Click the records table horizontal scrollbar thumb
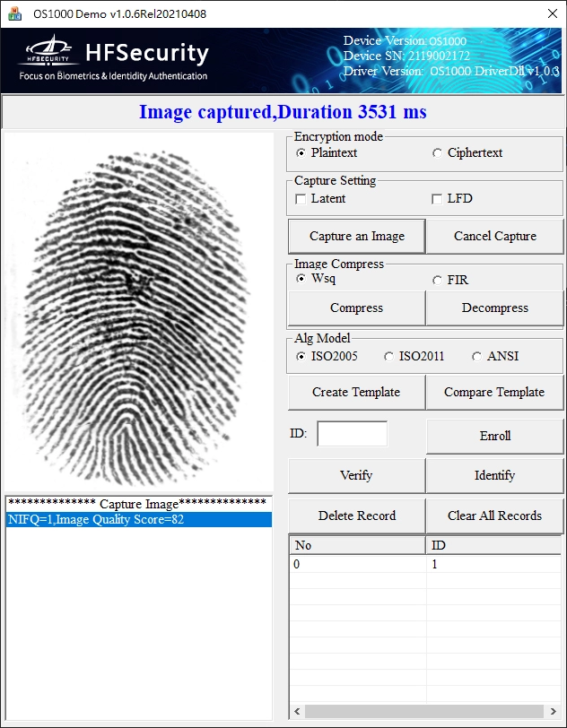Screen dimensions: 567x728 [x=424, y=711]
